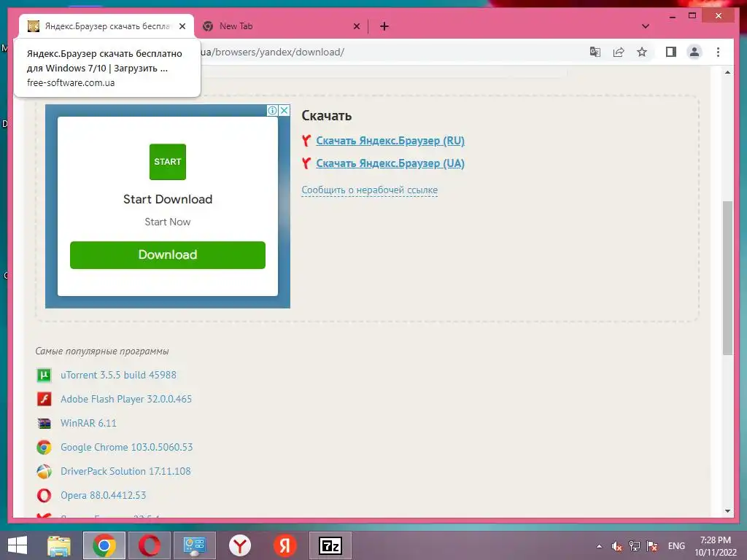Click the network tray icon
This screenshot has height=560, width=747.
pyautogui.click(x=635, y=546)
